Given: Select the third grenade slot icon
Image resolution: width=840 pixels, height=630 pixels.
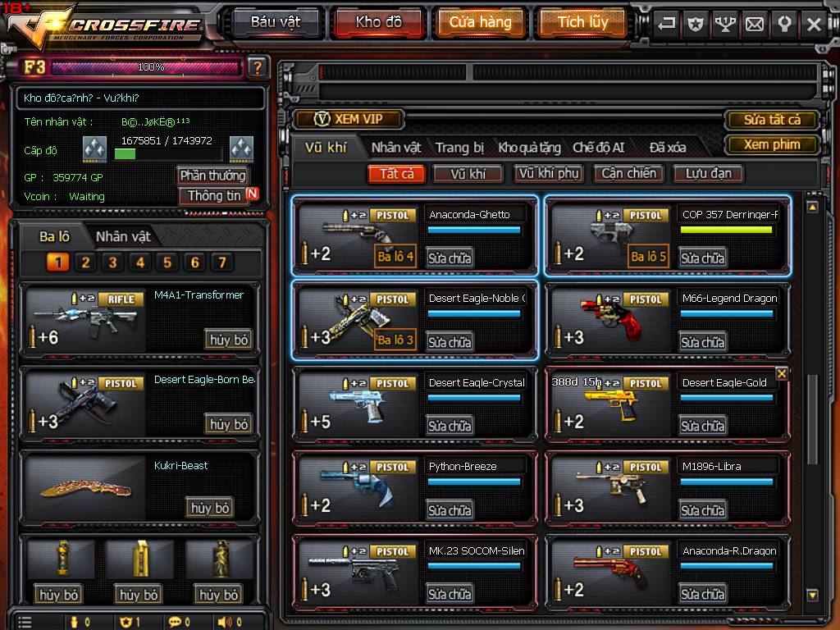Looking at the screenshot, I should click(x=221, y=558).
